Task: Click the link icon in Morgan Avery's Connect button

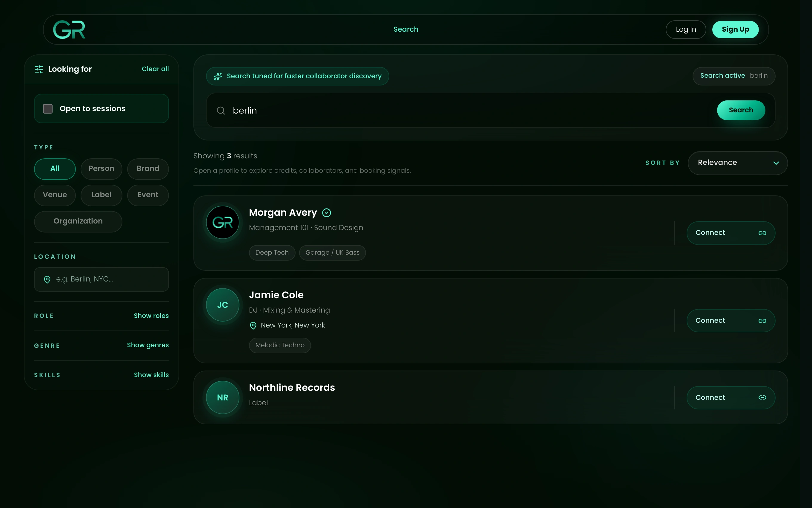Action: click(x=762, y=233)
